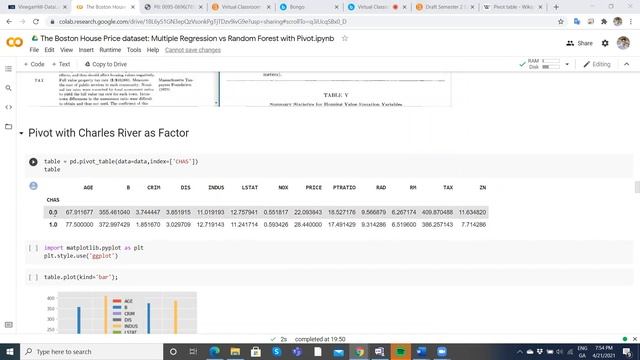Show hidden system tray icons
The width and height of the screenshot is (640, 360).
click(520, 351)
